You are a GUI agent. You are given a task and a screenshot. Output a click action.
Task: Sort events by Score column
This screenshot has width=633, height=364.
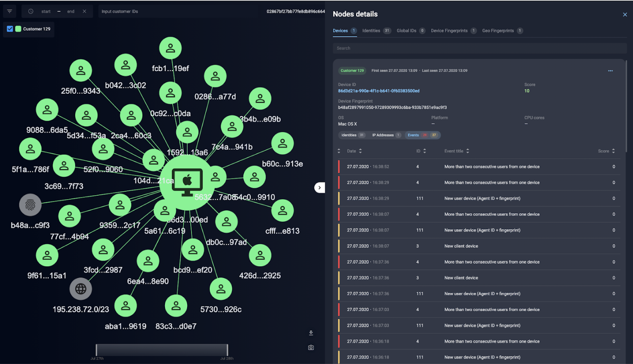pos(606,151)
